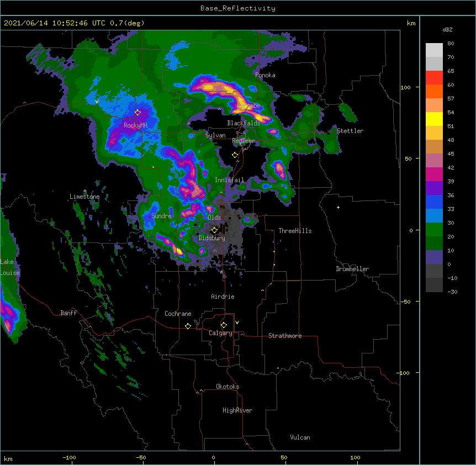Viewport: 476px width, 465px height.
Task: Click the Cochrane label
Action: tap(178, 314)
